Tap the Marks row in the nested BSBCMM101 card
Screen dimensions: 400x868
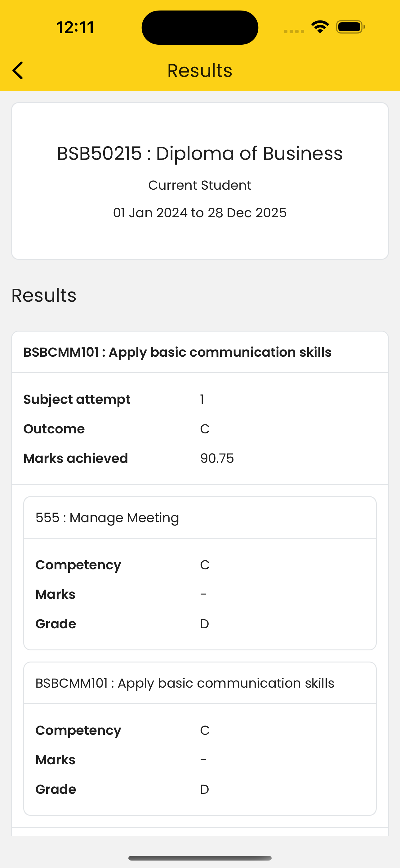[200, 760]
